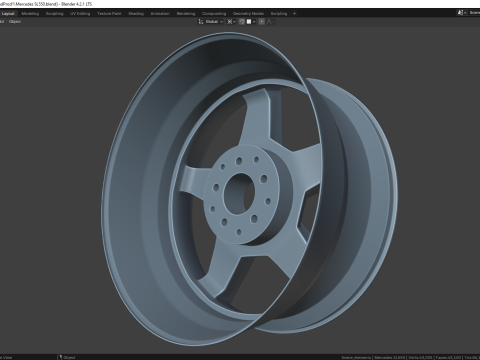Open the Animation workspace tab
The height and width of the screenshot is (360, 480).
[x=160, y=14]
